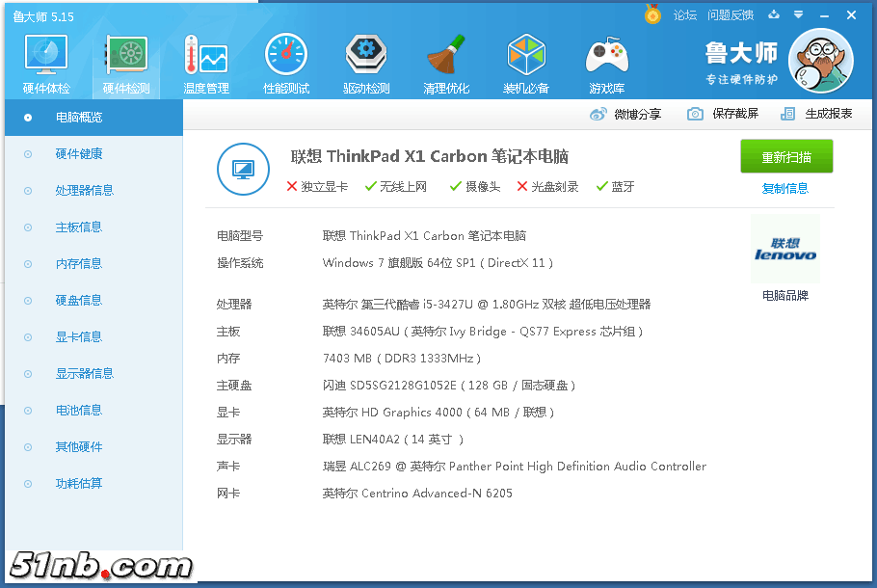Screen dimensions: 877x588
Task: Click the 论坛 forum link
Action: pos(684,14)
